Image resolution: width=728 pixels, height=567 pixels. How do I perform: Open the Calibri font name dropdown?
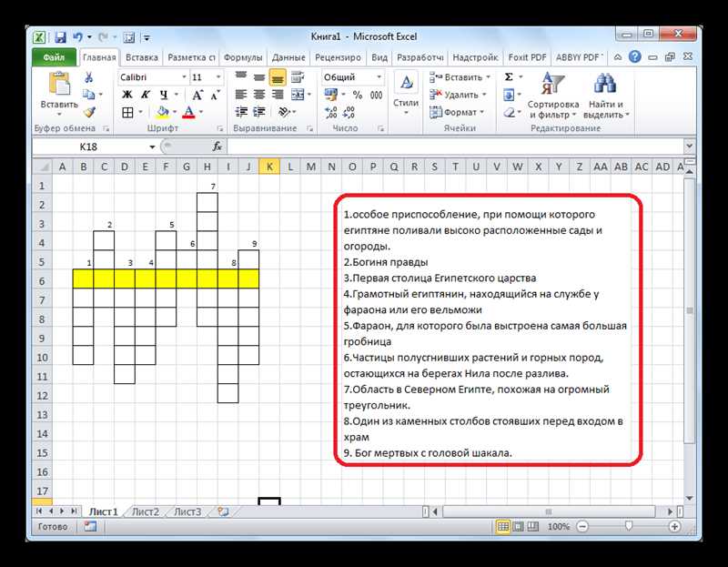pyautogui.click(x=185, y=77)
